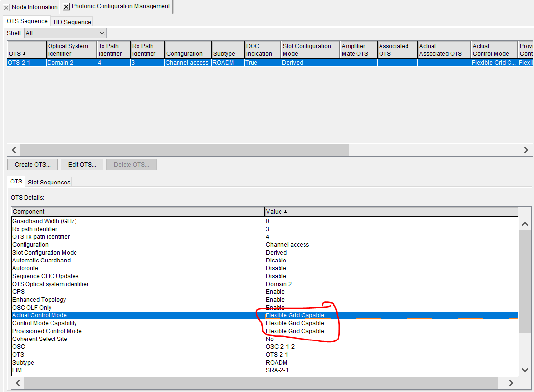Click the Delete OTS... button
This screenshot has height=392, width=534.
131,165
